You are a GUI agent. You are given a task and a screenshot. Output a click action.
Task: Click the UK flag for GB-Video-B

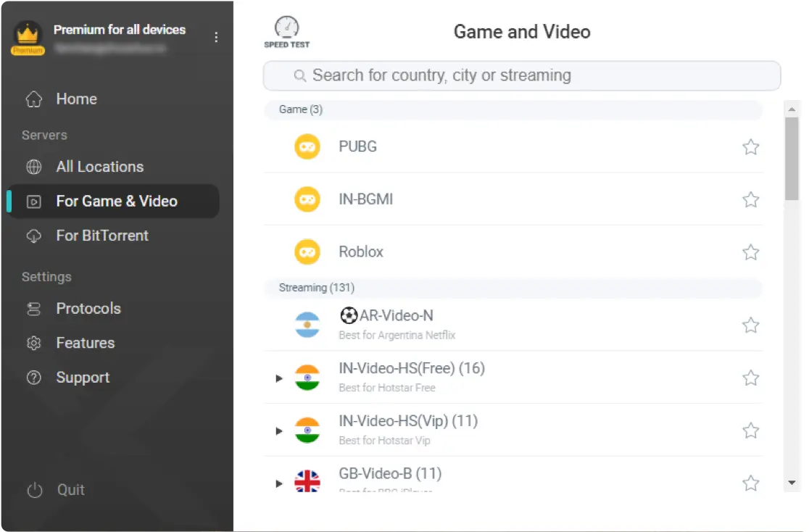pyautogui.click(x=307, y=481)
